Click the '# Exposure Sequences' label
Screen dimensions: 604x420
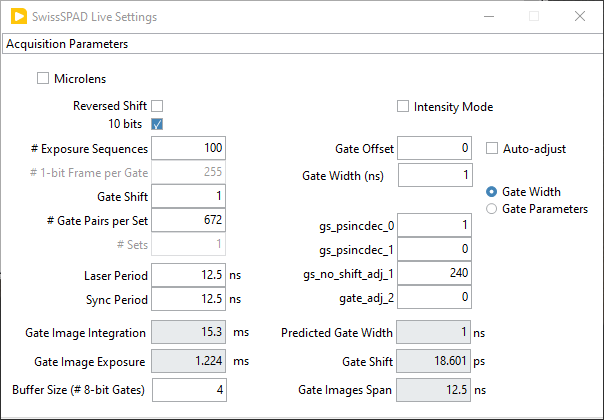click(89, 149)
